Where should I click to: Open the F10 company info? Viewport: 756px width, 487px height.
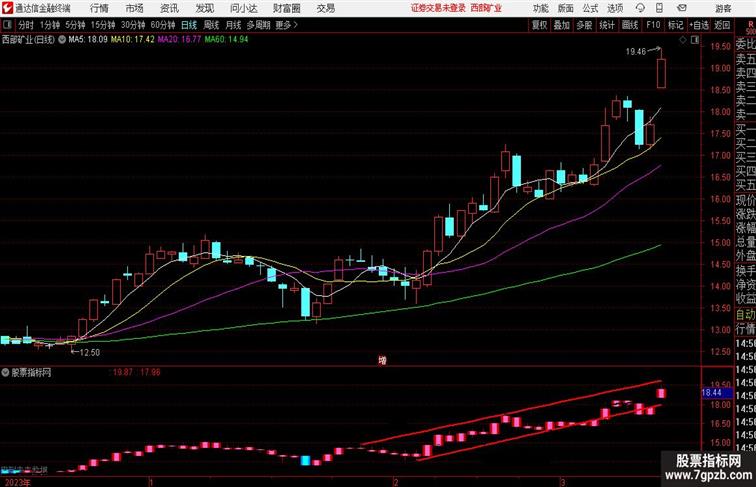653,25
